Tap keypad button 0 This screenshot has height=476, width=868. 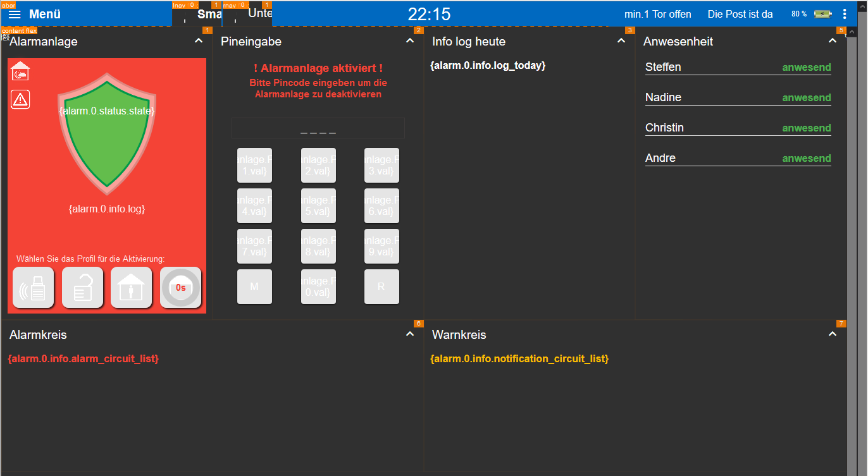pos(318,287)
